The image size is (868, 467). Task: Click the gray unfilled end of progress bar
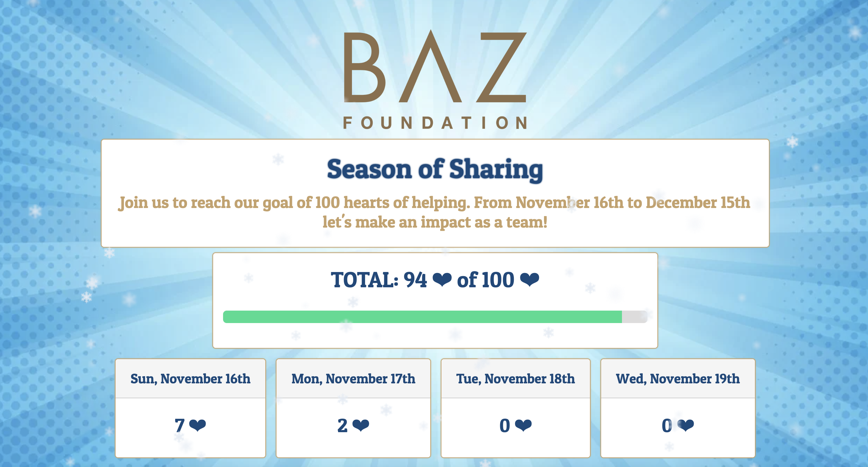pos(634,317)
